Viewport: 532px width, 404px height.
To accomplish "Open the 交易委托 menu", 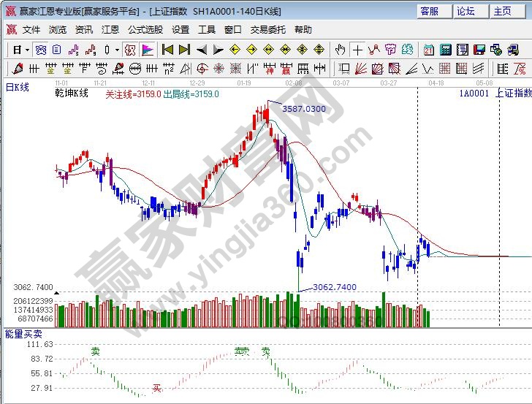I will point(268,30).
